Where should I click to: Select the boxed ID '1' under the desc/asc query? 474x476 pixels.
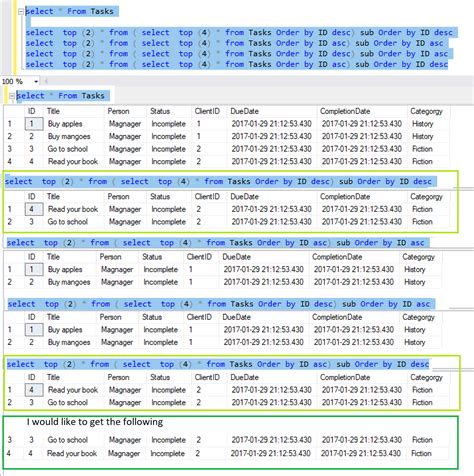click(x=34, y=330)
